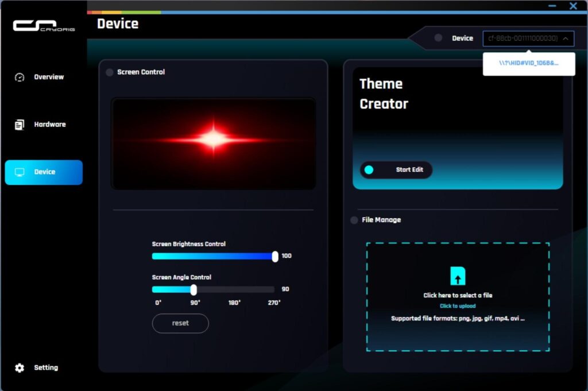Close the Cryorig window
Screen dimensions: 588x391
point(574,6)
